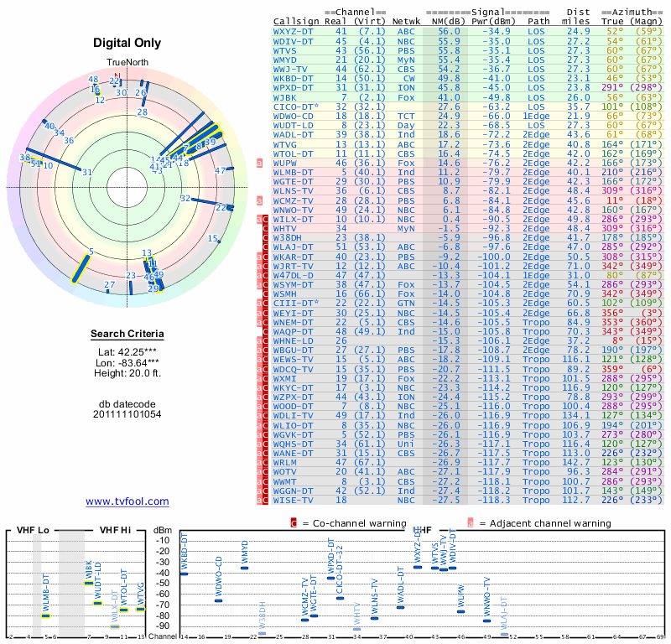Click the WLMB-DT marker in VHF Lo chart

[x=46, y=615]
